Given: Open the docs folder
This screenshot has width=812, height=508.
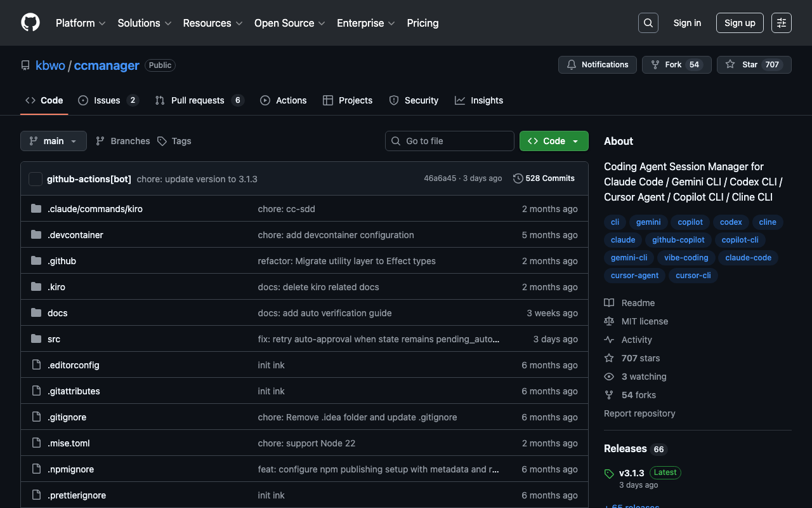Looking at the screenshot, I should (x=57, y=313).
